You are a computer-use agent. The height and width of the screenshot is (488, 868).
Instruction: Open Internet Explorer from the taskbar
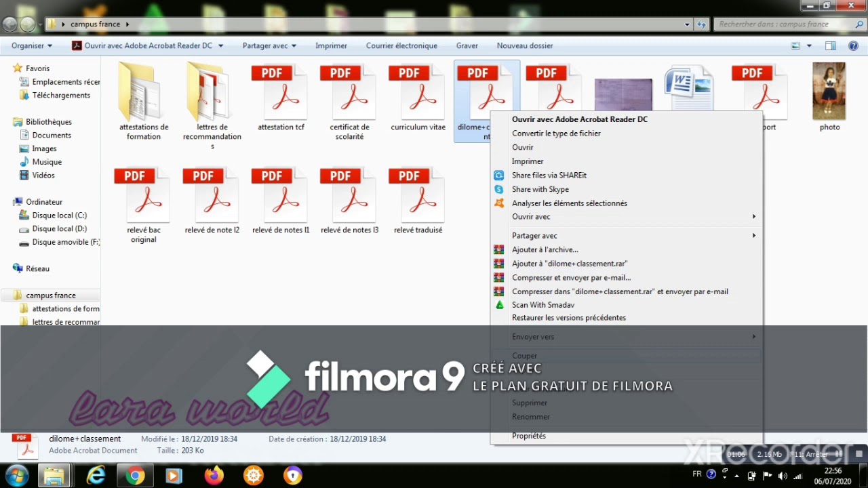tap(96, 476)
